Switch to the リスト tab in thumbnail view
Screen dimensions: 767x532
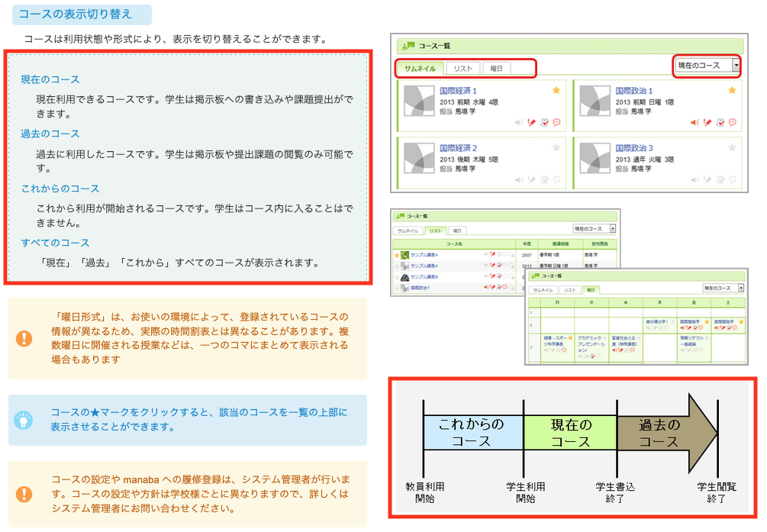(x=462, y=69)
